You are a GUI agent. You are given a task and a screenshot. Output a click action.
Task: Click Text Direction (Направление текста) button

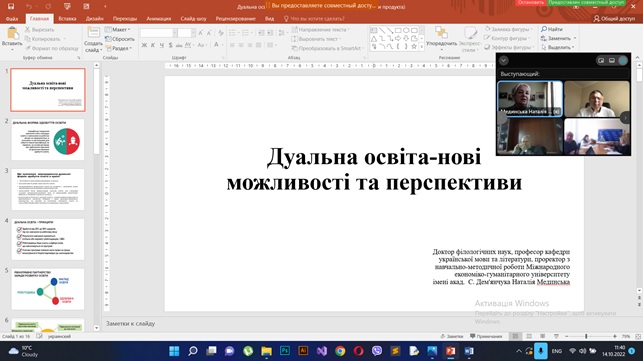point(321,30)
